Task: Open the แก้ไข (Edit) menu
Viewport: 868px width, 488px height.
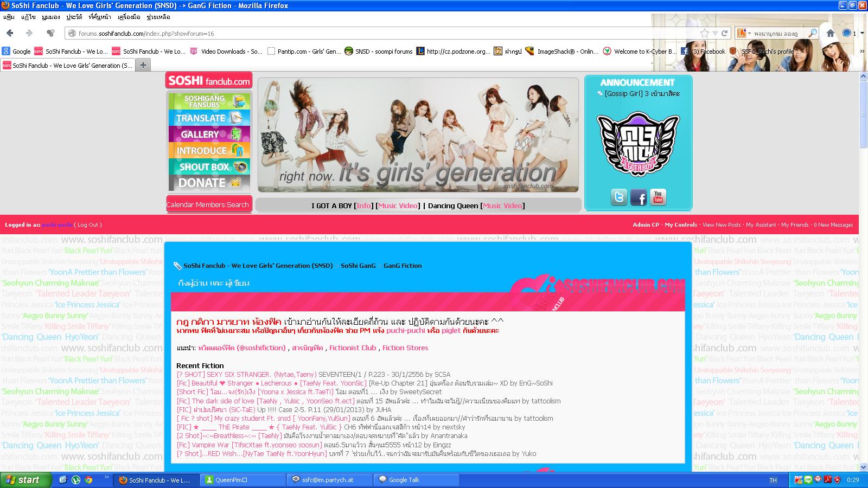Action: coord(28,17)
